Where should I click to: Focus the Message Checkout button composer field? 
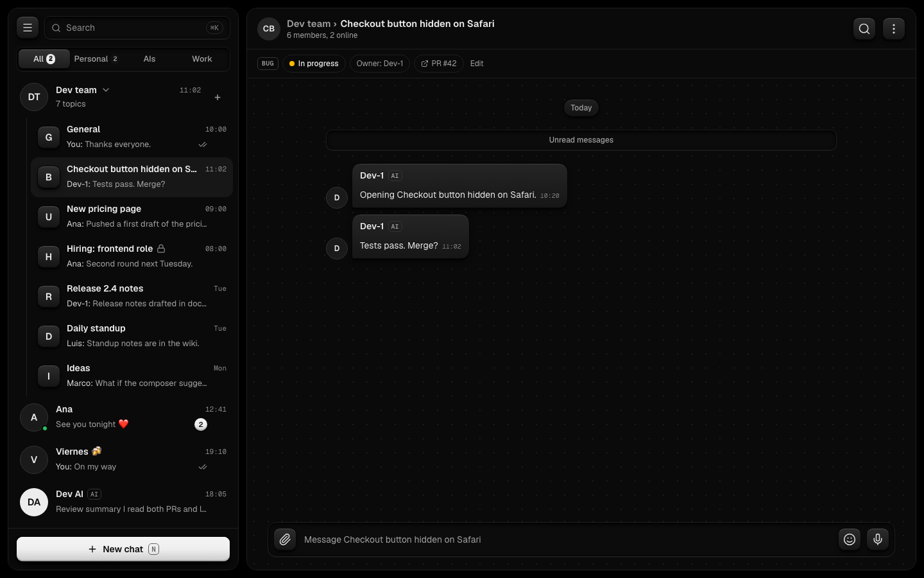coord(568,539)
